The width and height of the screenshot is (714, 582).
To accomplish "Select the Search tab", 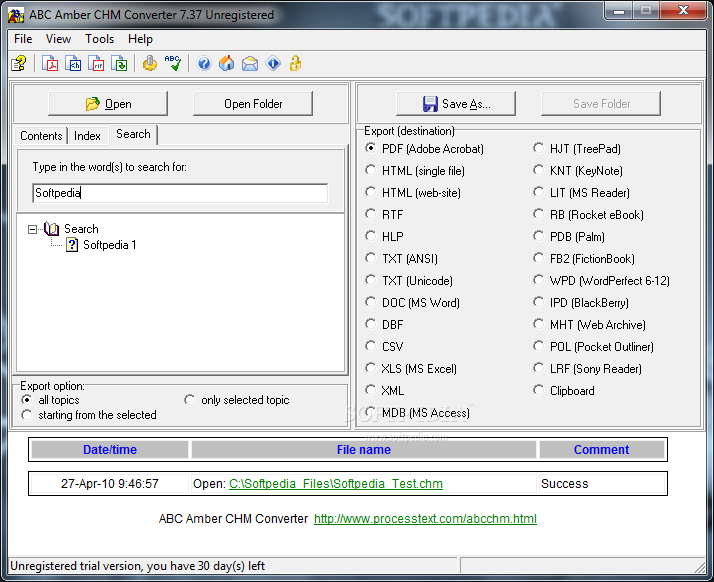I will pyautogui.click(x=133, y=134).
